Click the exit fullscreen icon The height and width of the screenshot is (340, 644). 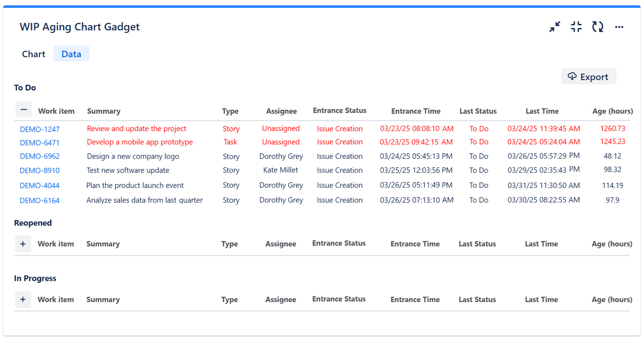(x=576, y=27)
